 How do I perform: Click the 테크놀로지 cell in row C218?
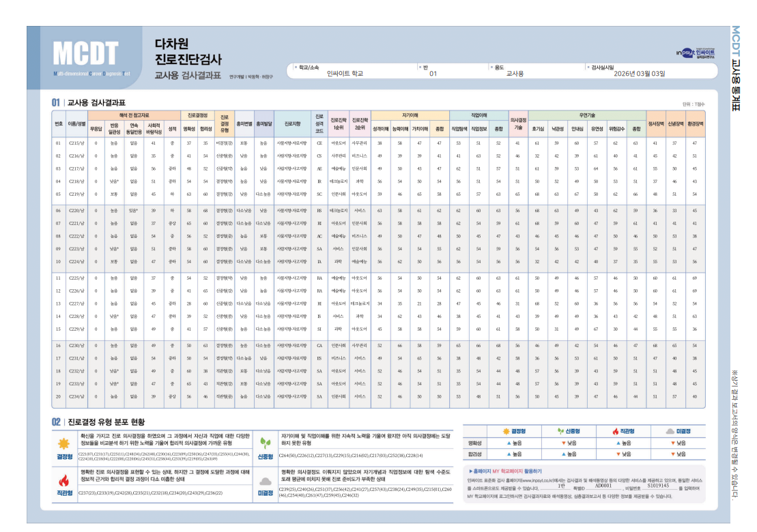339,181
